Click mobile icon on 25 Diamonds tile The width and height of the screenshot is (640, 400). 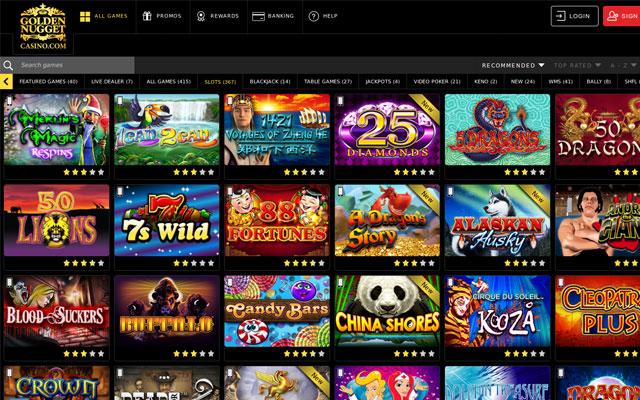(340, 100)
